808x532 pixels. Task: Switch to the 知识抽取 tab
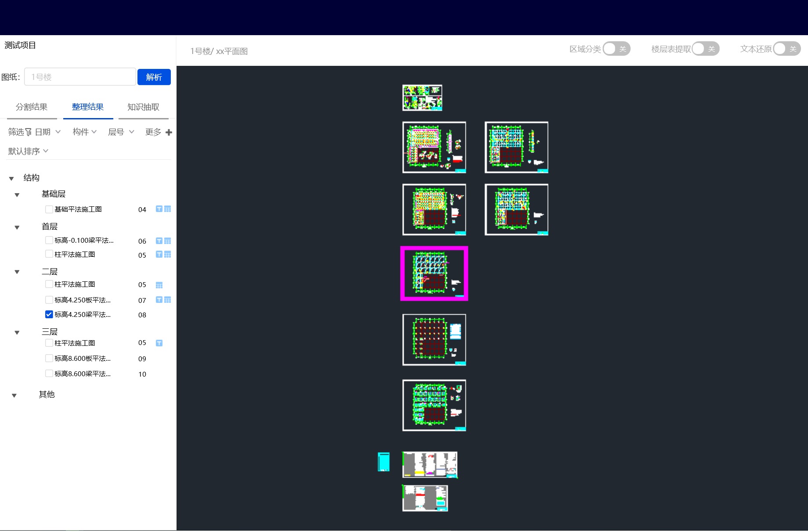pos(143,107)
